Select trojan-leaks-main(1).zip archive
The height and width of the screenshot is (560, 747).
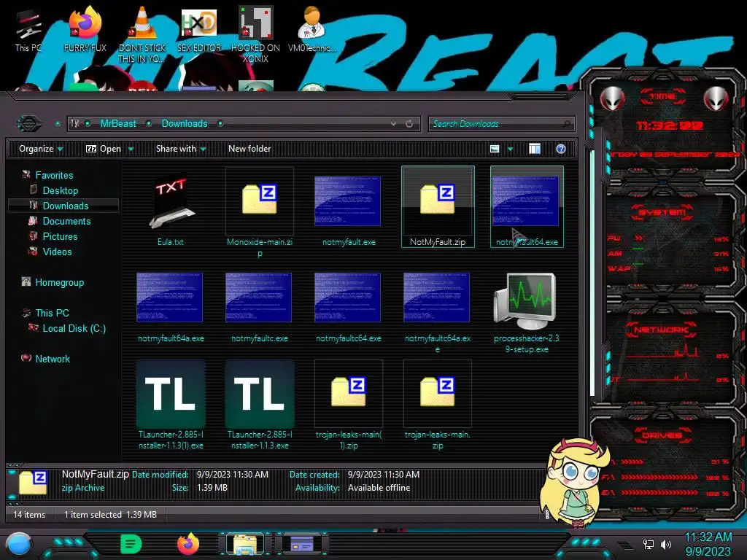coord(348,405)
